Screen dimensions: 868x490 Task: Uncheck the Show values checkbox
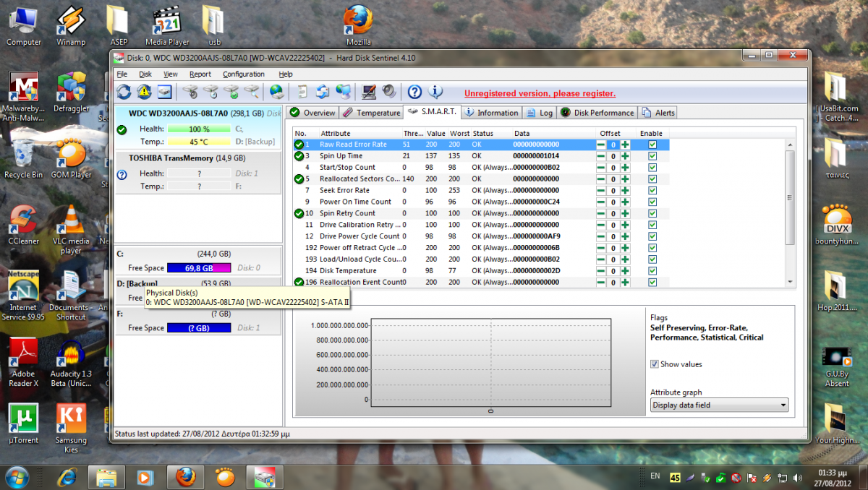point(655,364)
